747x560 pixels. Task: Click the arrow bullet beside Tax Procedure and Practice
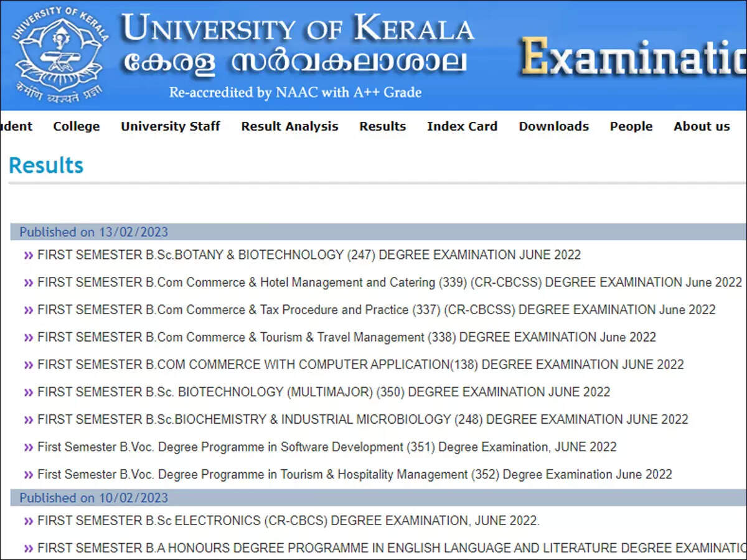(28, 310)
